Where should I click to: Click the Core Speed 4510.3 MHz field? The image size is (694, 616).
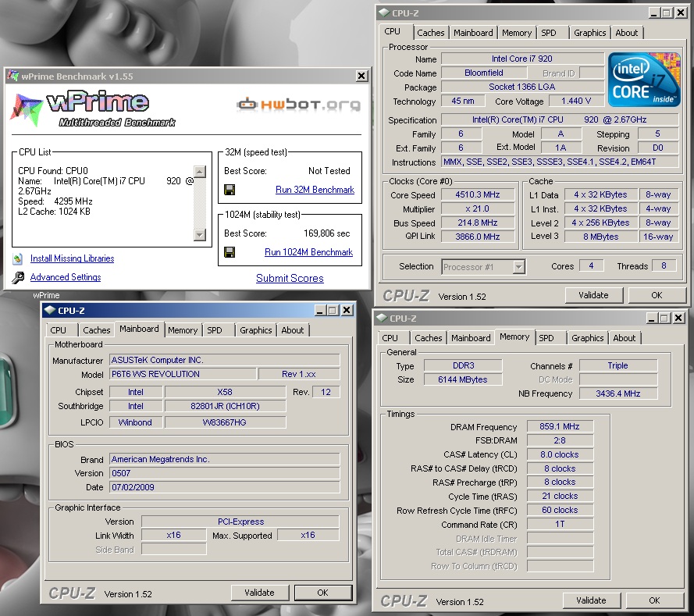tap(478, 194)
